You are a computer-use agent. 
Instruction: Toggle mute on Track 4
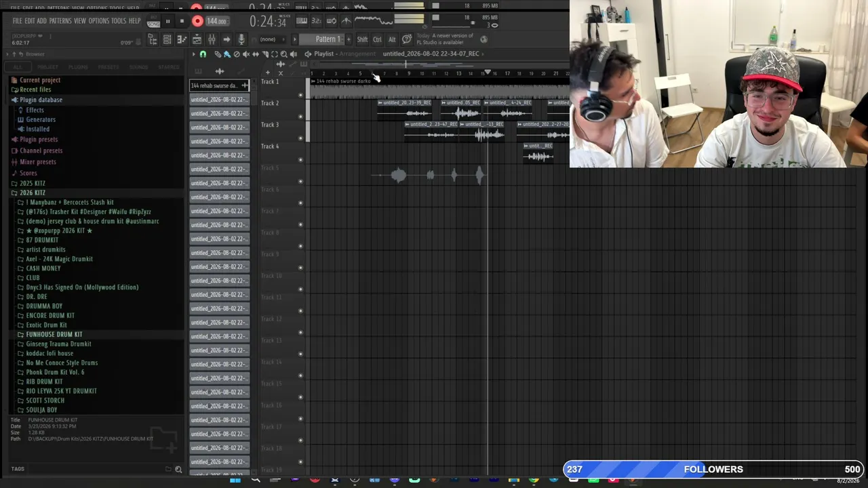300,160
